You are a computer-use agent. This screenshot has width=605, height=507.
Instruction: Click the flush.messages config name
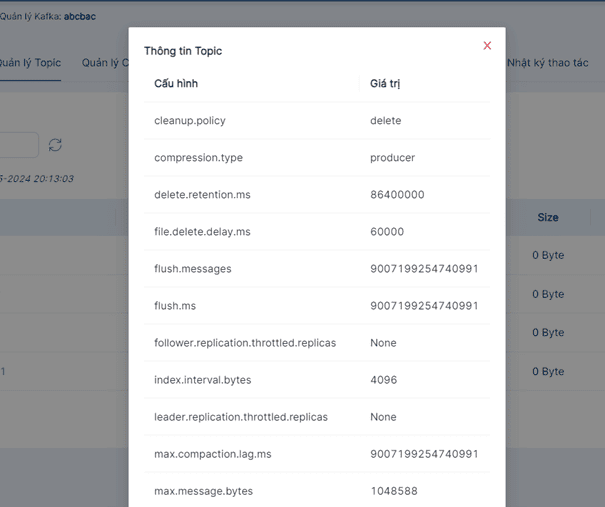[193, 269]
